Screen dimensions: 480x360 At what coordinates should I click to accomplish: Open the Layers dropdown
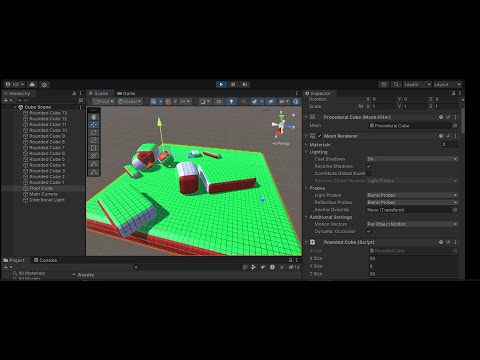417,85
